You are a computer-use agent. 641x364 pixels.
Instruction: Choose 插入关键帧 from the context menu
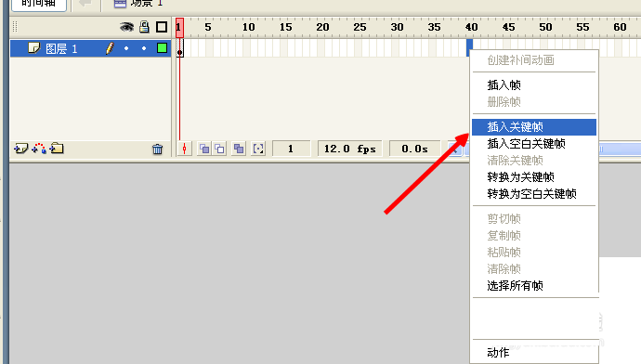534,127
